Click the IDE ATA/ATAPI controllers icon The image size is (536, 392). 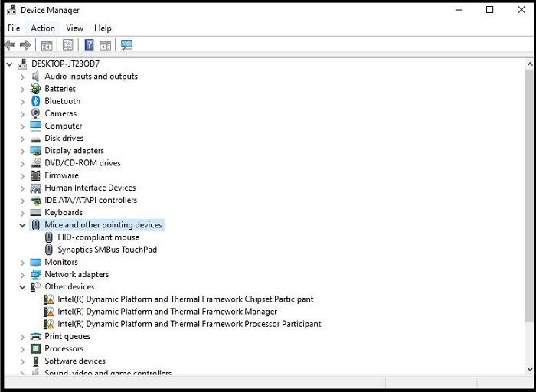[x=35, y=201]
